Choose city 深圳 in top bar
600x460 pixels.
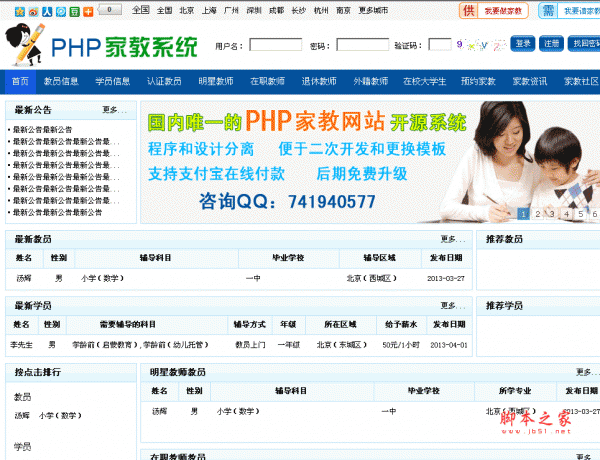(254, 11)
